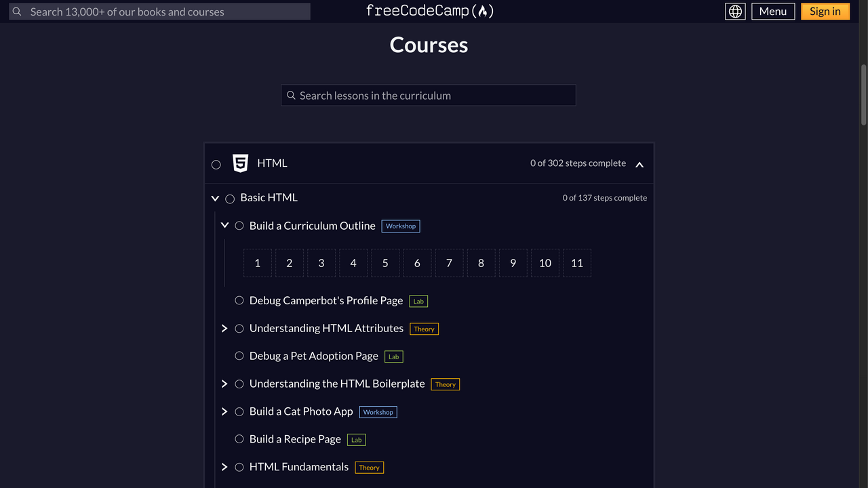Open step 10 of Curriculum Outline
Image resolution: width=868 pixels, height=488 pixels.
(545, 263)
